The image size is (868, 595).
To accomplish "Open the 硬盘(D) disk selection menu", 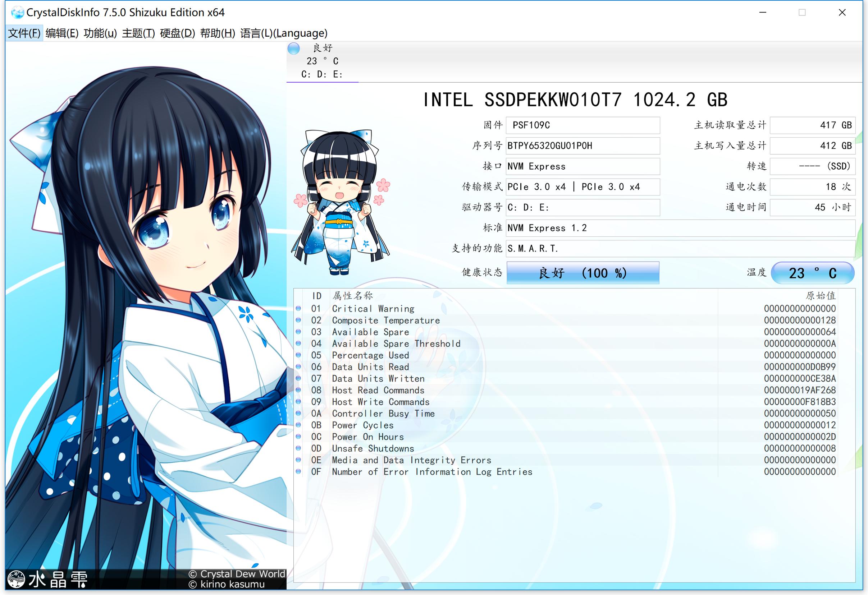I will tap(175, 33).
